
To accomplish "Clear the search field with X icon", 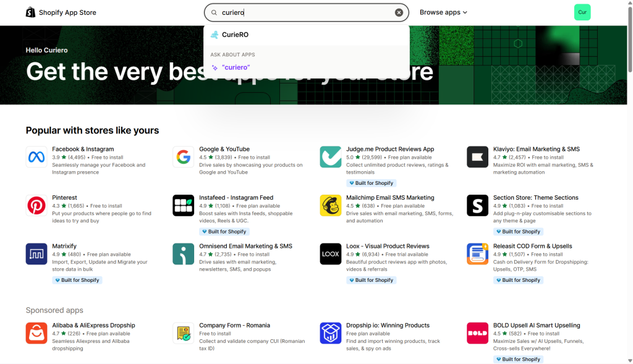I will click(399, 12).
